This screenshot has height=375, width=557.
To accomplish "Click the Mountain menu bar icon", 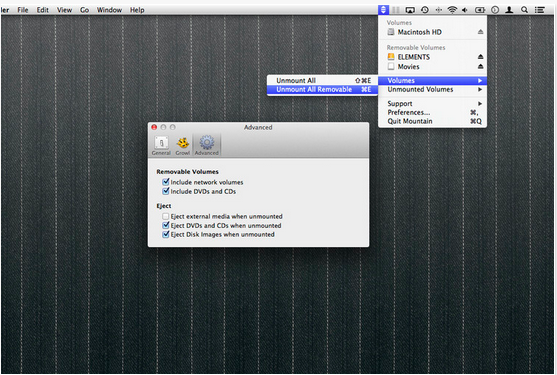I will 383,10.
